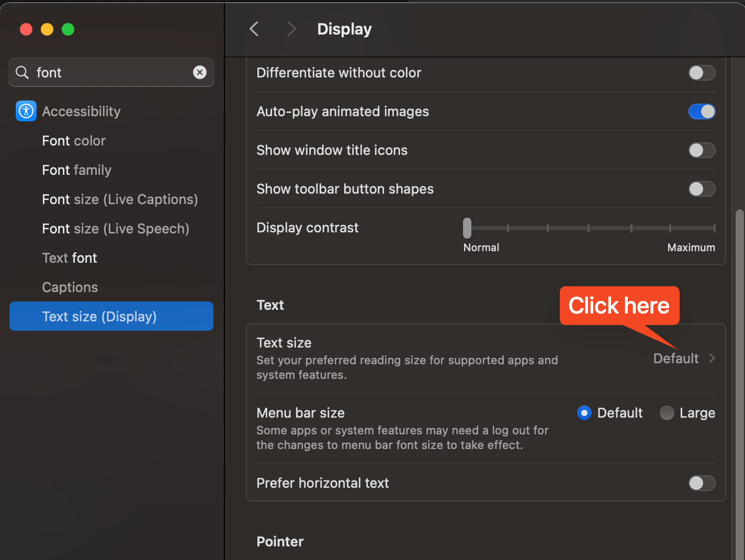
Task: Select Font color in sidebar results
Action: (74, 141)
